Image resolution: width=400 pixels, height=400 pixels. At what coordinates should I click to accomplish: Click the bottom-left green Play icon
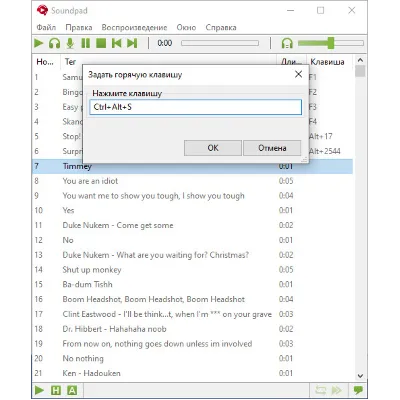coord(39,390)
